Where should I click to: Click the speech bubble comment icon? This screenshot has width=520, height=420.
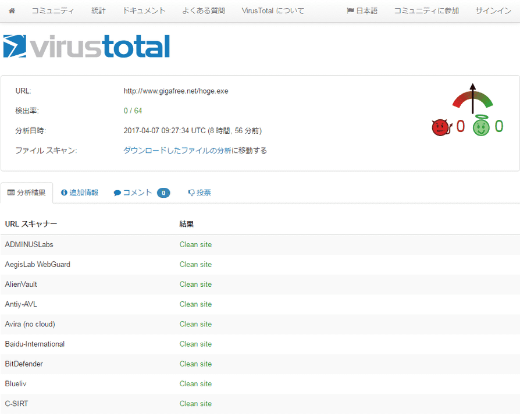(117, 193)
